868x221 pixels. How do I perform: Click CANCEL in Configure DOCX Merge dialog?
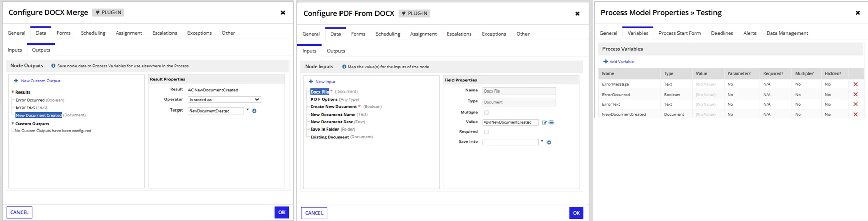click(20, 212)
